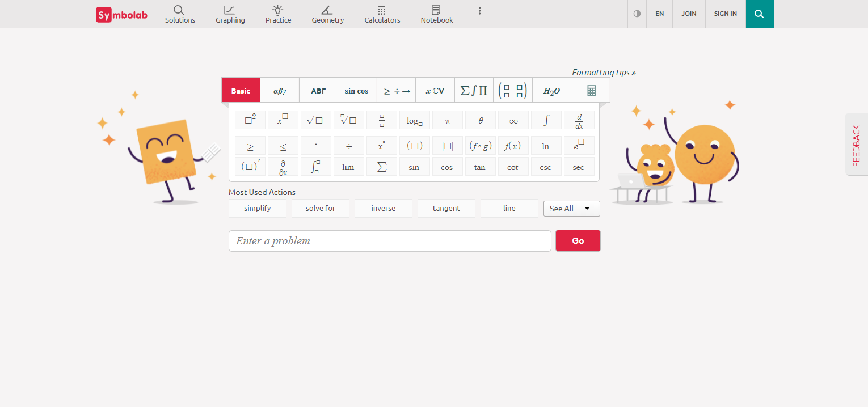Open the EN language selector
Image resolution: width=868 pixels, height=407 pixels.
coord(659,14)
